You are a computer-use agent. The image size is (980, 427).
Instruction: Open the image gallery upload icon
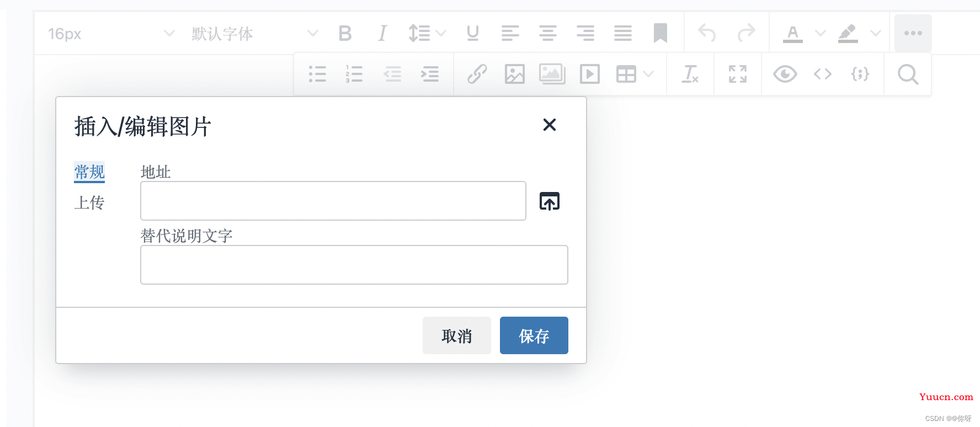tap(552, 74)
